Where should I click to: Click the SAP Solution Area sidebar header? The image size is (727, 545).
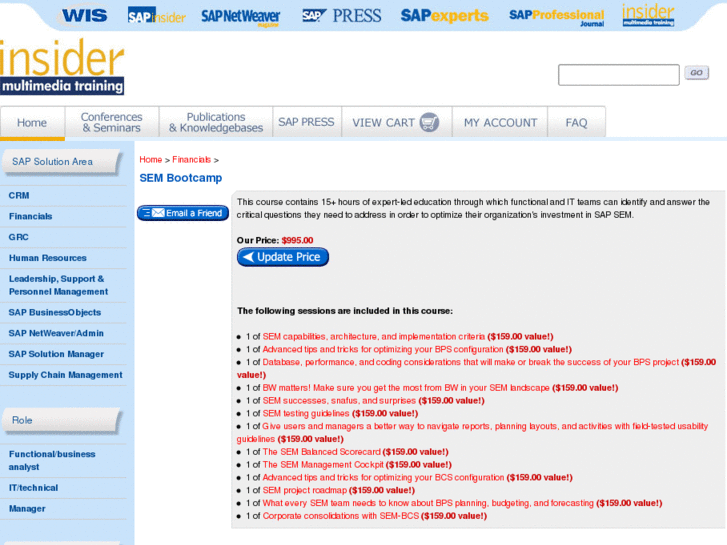[x=62, y=162]
